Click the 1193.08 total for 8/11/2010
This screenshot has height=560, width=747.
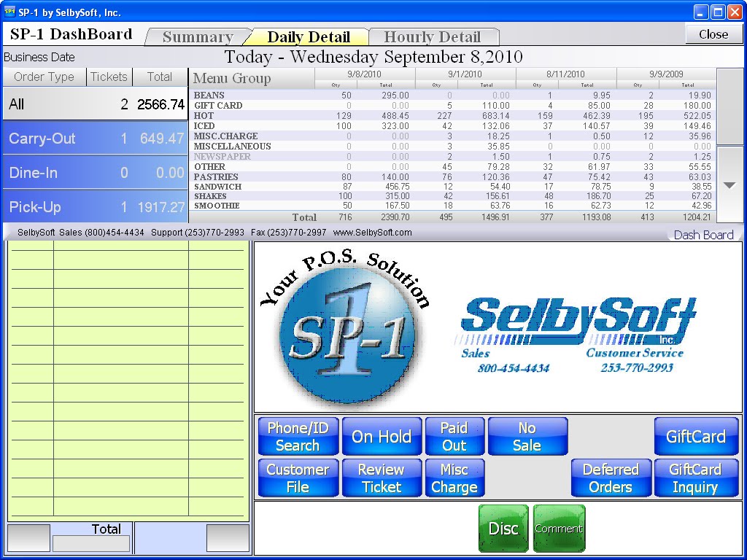[597, 217]
